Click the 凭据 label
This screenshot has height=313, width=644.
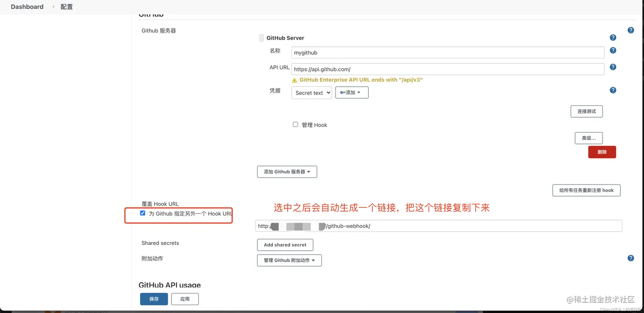pyautogui.click(x=275, y=90)
